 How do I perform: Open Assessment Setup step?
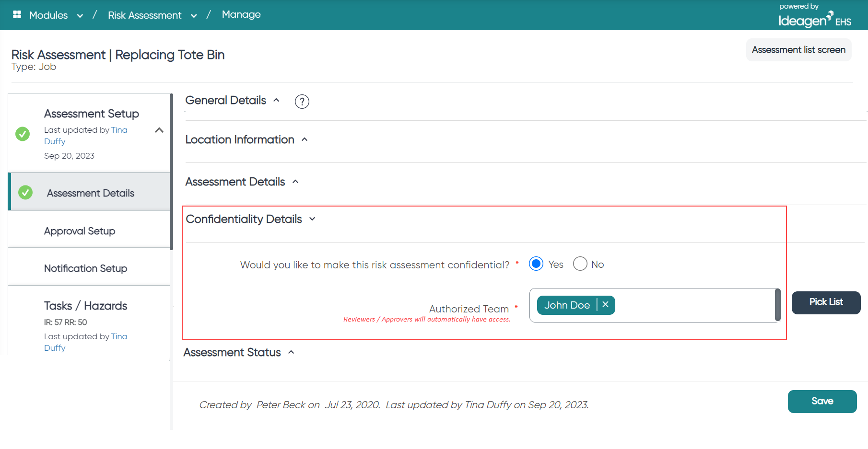click(x=92, y=114)
